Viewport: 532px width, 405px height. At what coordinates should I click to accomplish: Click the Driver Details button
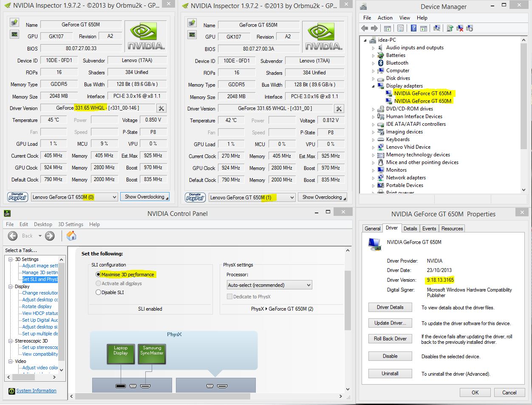pos(390,307)
